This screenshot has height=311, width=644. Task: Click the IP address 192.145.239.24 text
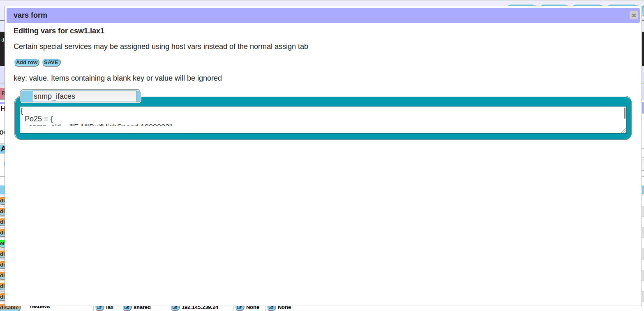point(200,307)
